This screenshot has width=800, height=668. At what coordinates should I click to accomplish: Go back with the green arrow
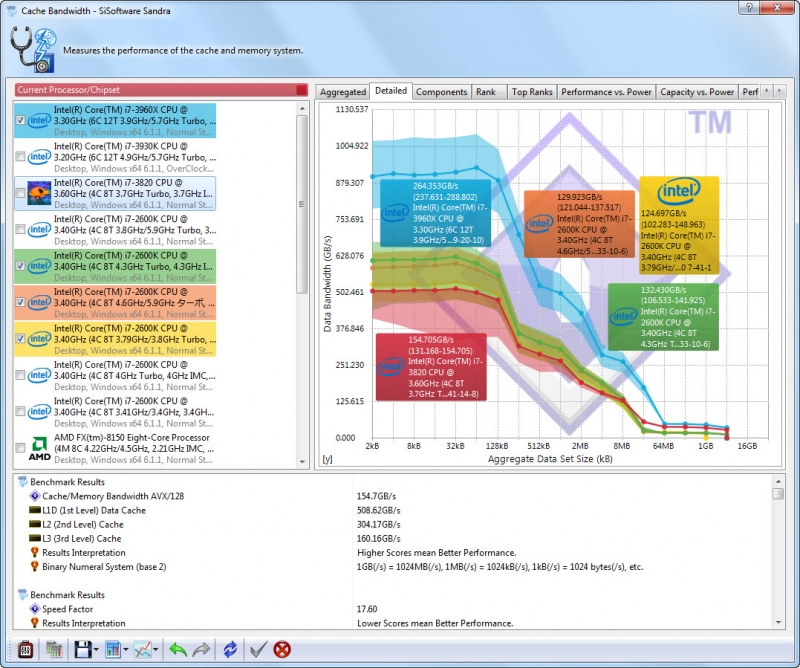(178, 650)
